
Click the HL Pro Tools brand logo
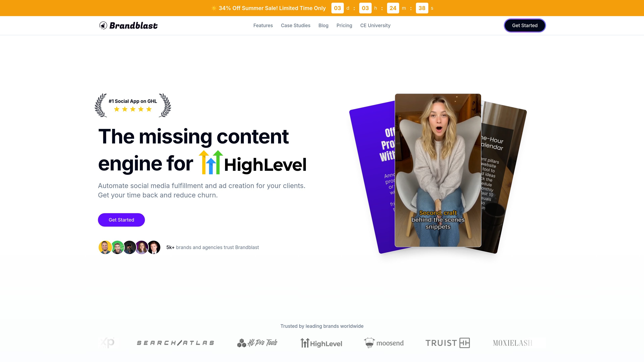(x=257, y=343)
